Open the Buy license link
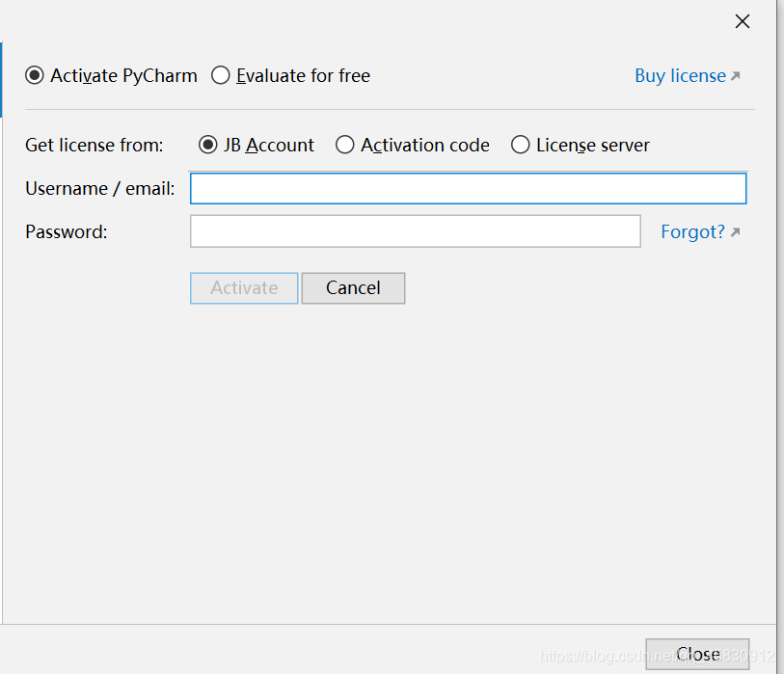This screenshot has height=674, width=784. pos(687,75)
